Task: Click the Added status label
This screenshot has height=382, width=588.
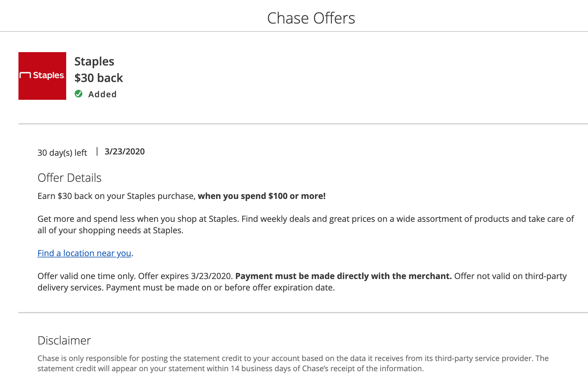Action: [102, 94]
